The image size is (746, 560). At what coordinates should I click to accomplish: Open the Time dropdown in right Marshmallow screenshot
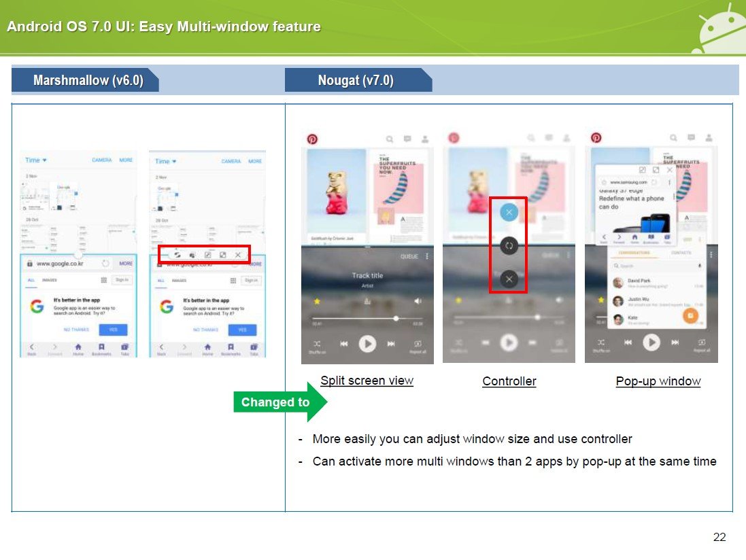tap(165, 161)
